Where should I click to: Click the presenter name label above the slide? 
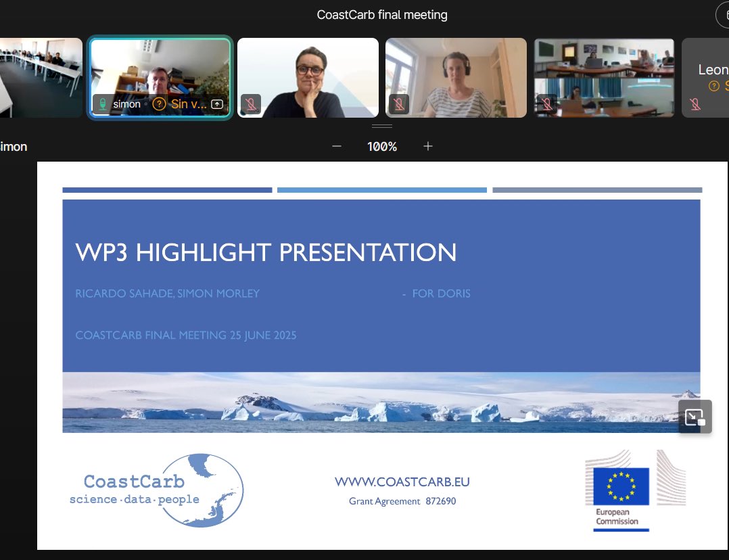pos(14,147)
